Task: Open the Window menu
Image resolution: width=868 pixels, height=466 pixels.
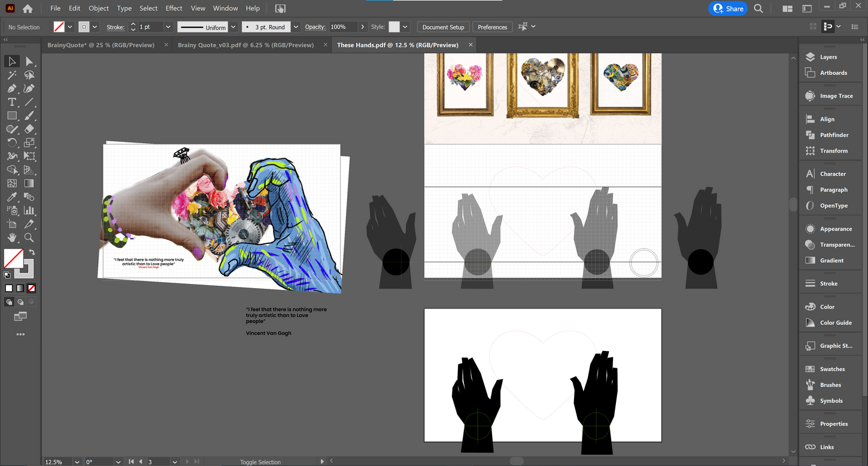Action: tap(226, 8)
